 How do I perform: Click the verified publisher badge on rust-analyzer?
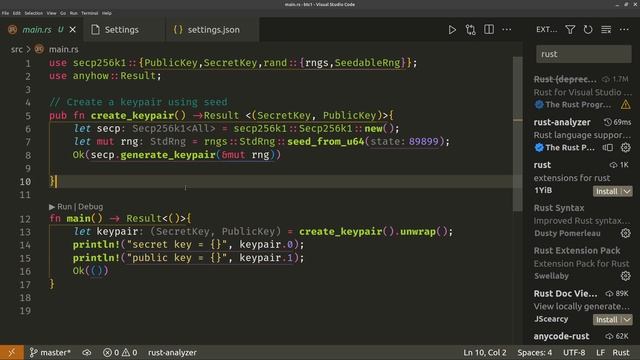[x=539, y=148]
